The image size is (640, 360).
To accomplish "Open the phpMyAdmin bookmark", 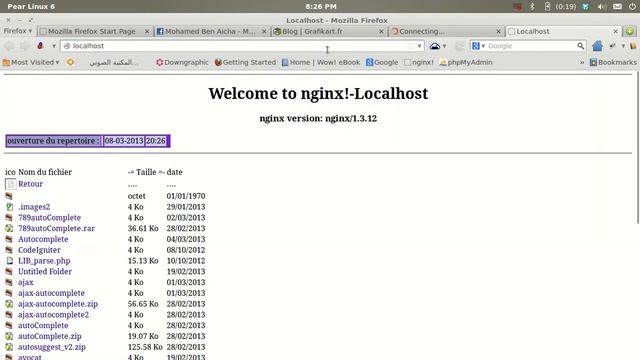I will (466, 62).
